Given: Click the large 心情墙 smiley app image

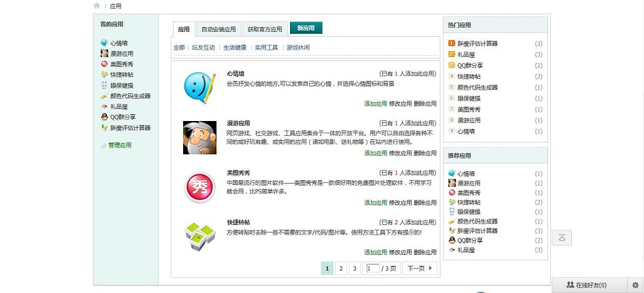Looking at the screenshot, I should coord(199,88).
